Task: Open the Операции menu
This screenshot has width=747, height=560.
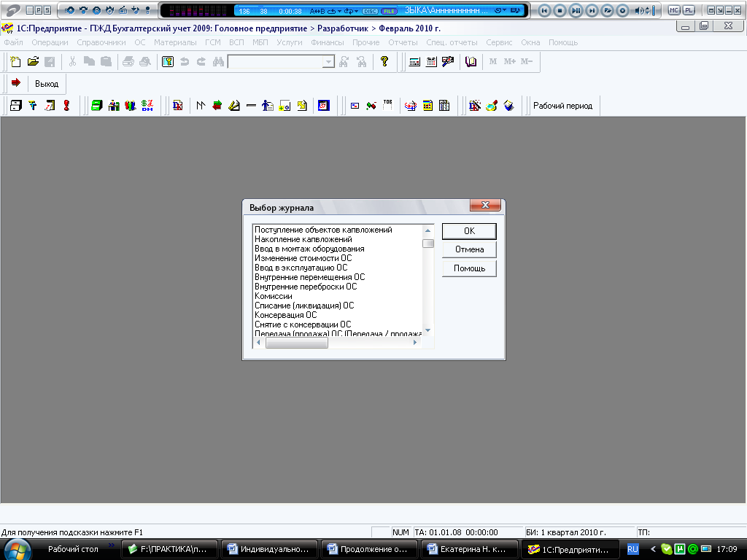Action: [50, 42]
